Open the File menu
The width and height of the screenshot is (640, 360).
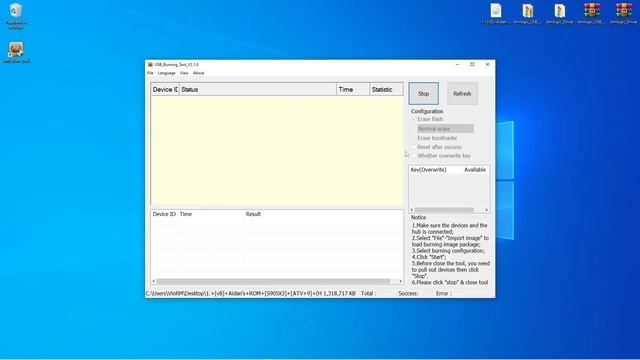pos(150,73)
